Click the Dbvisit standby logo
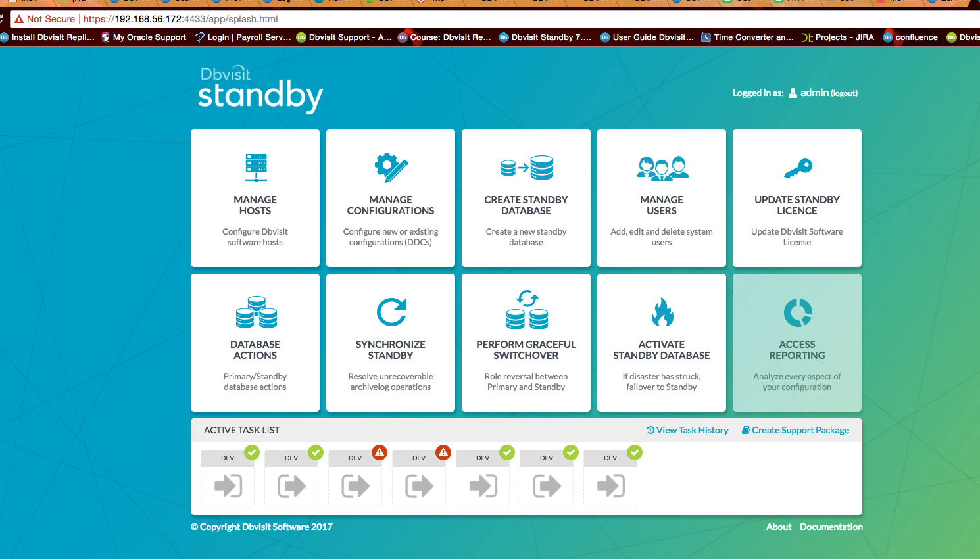The image size is (980, 559). point(260,89)
